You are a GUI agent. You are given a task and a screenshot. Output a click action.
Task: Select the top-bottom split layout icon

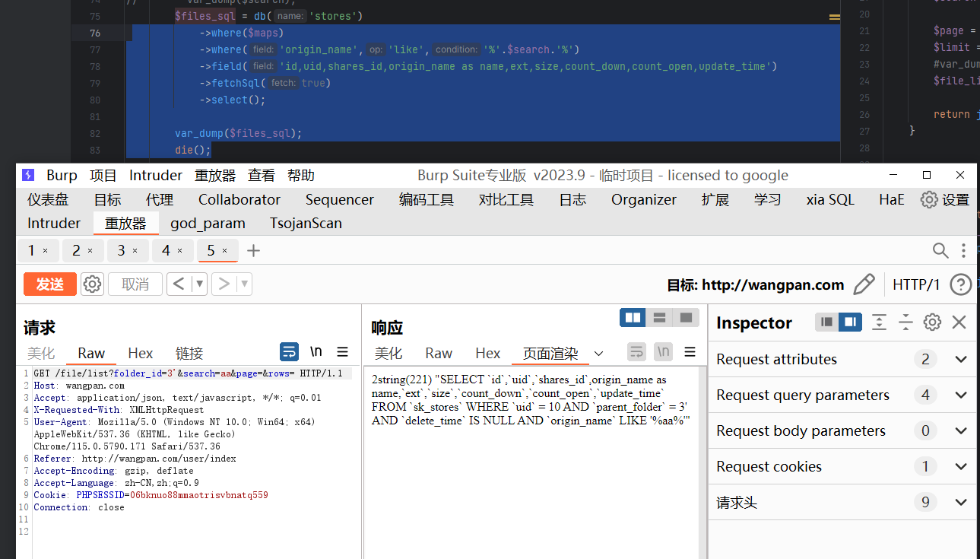tap(659, 317)
